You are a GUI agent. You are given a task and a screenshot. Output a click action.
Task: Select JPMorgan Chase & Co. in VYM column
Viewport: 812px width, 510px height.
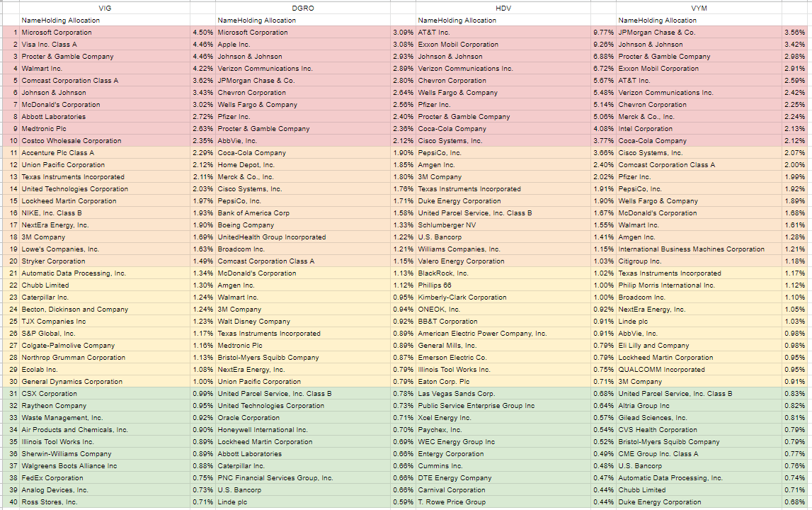pos(699,32)
